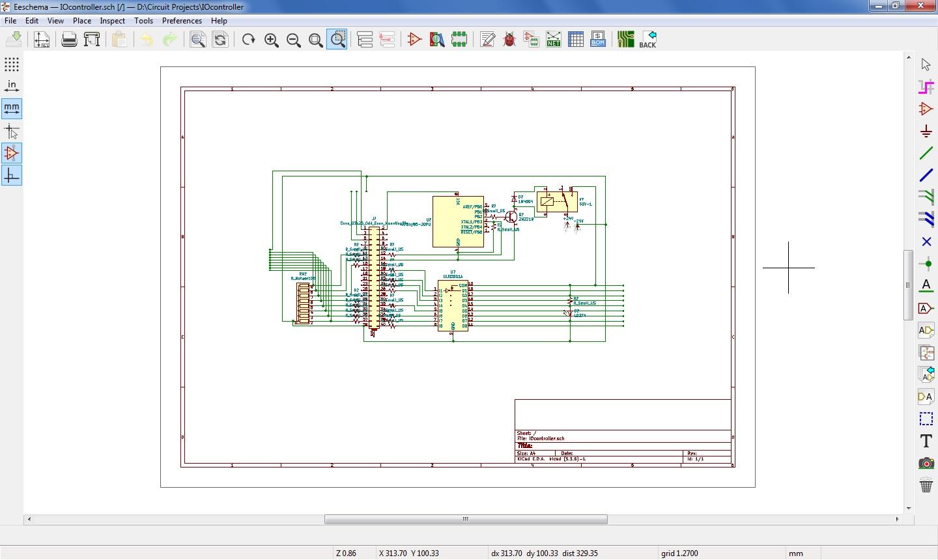Open the Help menu
The height and width of the screenshot is (560, 938).
[x=219, y=20]
